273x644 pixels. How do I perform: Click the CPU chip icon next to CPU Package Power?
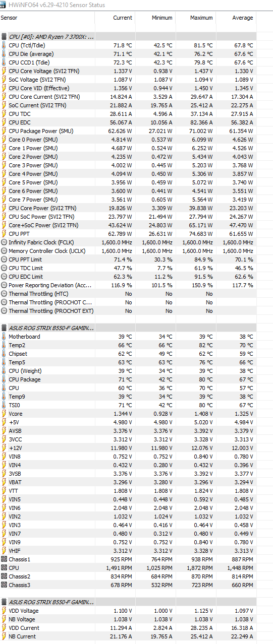point(4,131)
